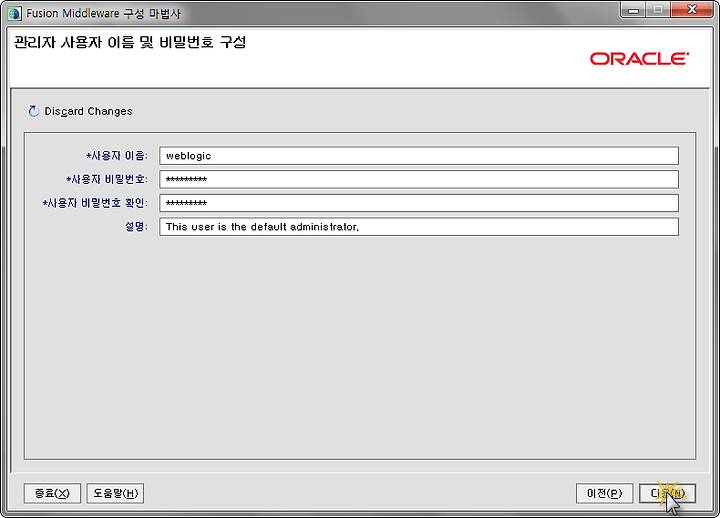Focus the 사용자 비밀번호 확인 field
The width and height of the screenshot is (720, 518).
419,203
